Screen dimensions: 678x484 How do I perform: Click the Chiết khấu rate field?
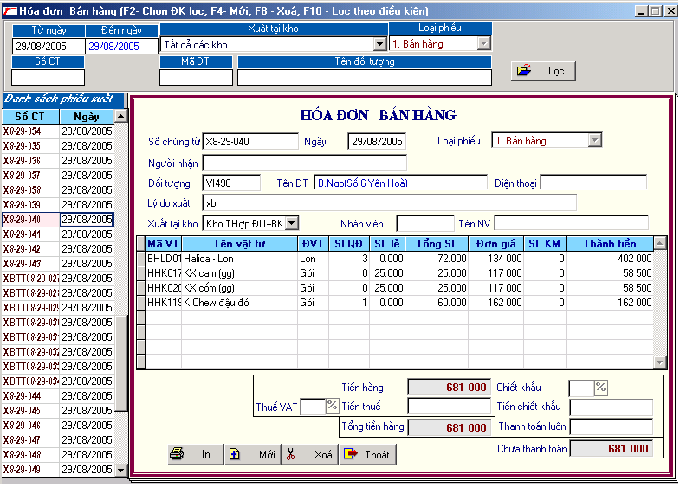[x=582, y=388]
